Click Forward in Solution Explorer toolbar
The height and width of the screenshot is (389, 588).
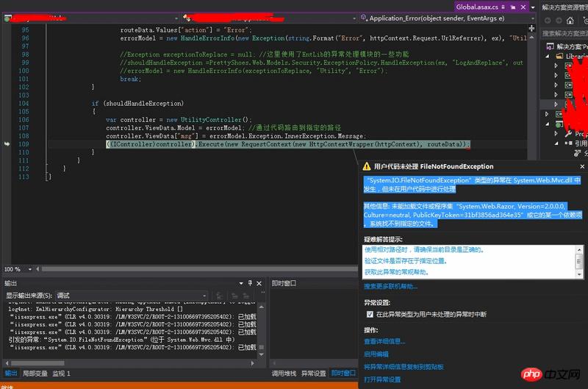click(x=559, y=21)
